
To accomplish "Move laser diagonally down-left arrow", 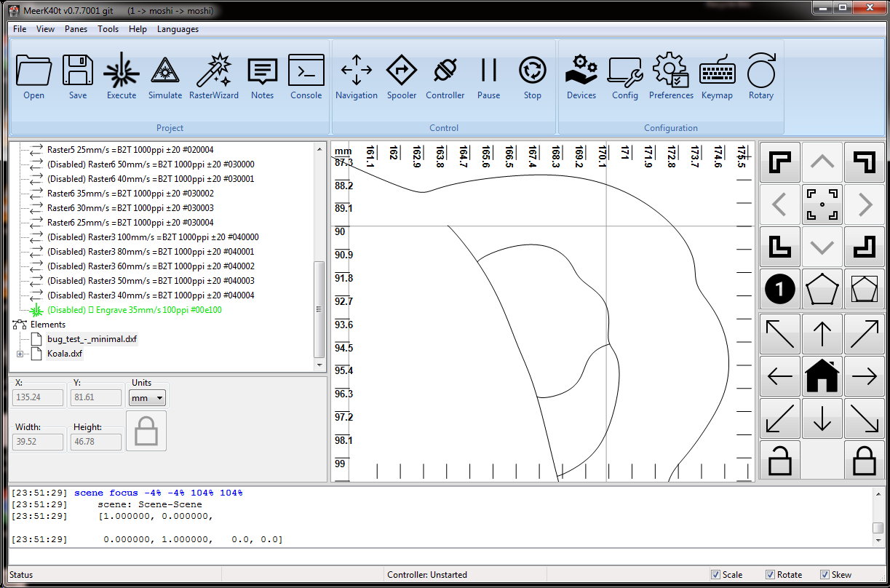I will 780,418.
